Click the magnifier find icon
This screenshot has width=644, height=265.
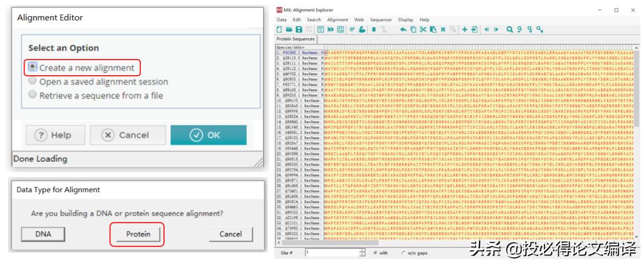click(x=510, y=29)
